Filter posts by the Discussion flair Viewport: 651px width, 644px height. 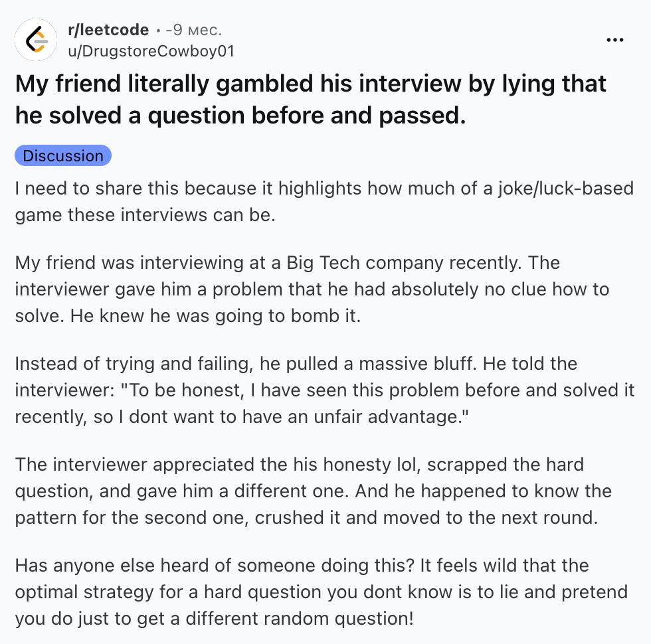[x=63, y=155]
